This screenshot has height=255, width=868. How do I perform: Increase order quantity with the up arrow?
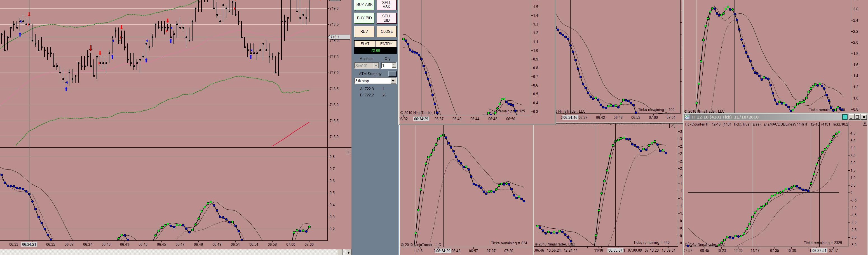click(x=394, y=64)
